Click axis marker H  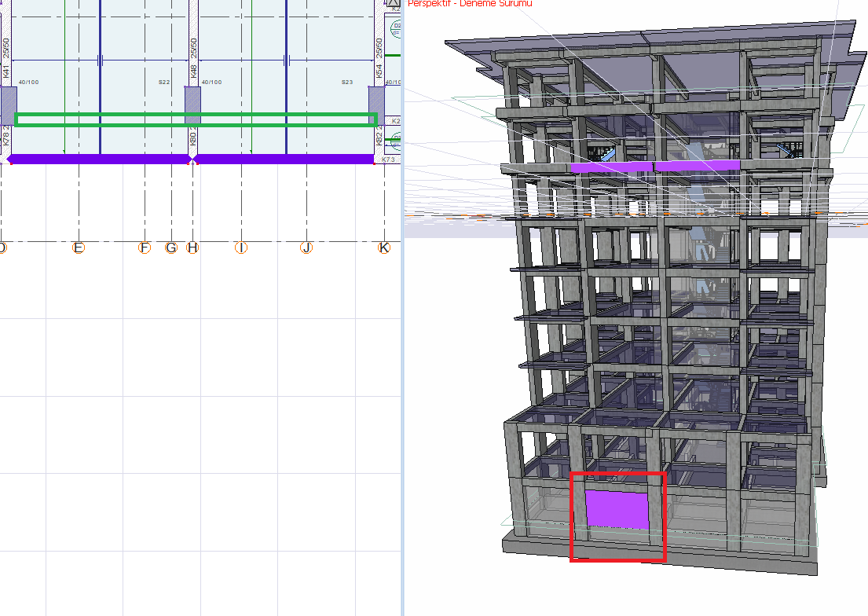click(192, 247)
